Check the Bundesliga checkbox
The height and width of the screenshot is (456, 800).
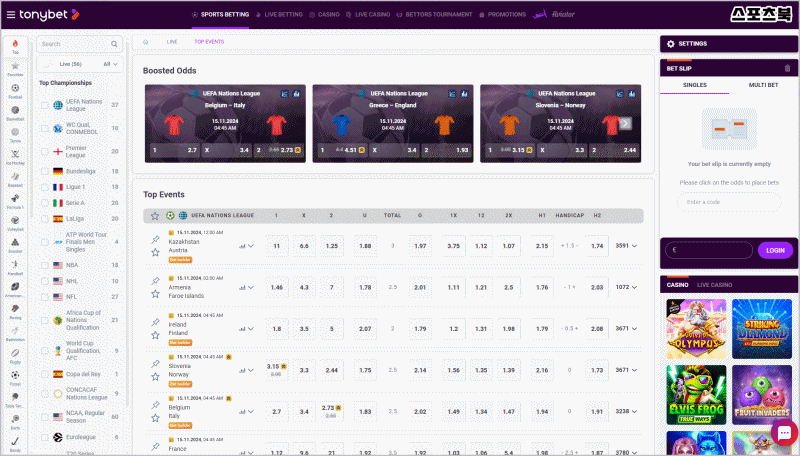[45, 171]
